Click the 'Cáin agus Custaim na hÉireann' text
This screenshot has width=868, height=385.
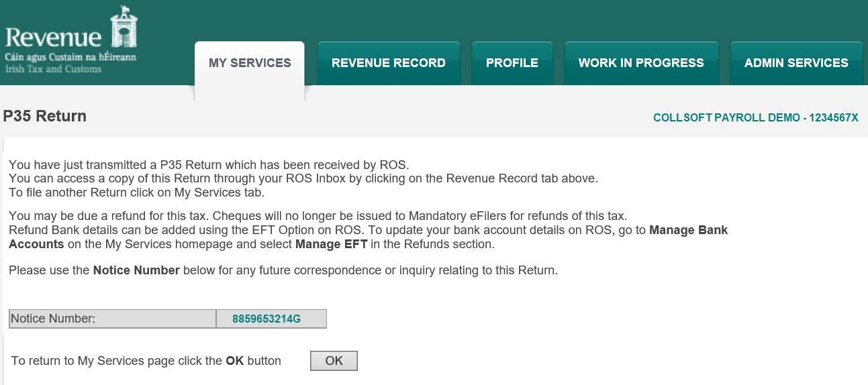[70, 57]
